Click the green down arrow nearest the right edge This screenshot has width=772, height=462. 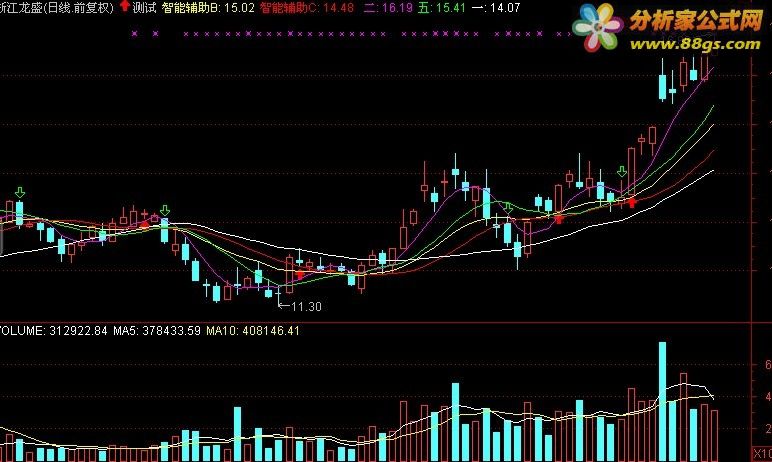[x=622, y=171]
